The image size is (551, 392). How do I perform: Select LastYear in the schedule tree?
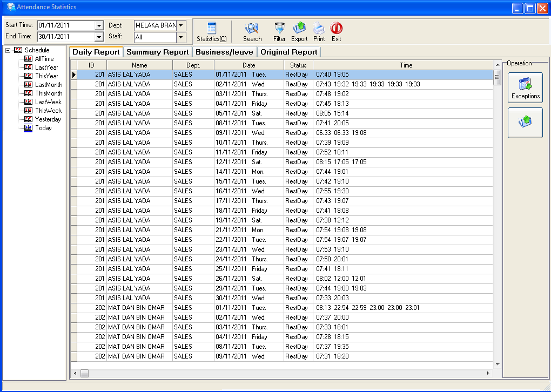[46, 67]
